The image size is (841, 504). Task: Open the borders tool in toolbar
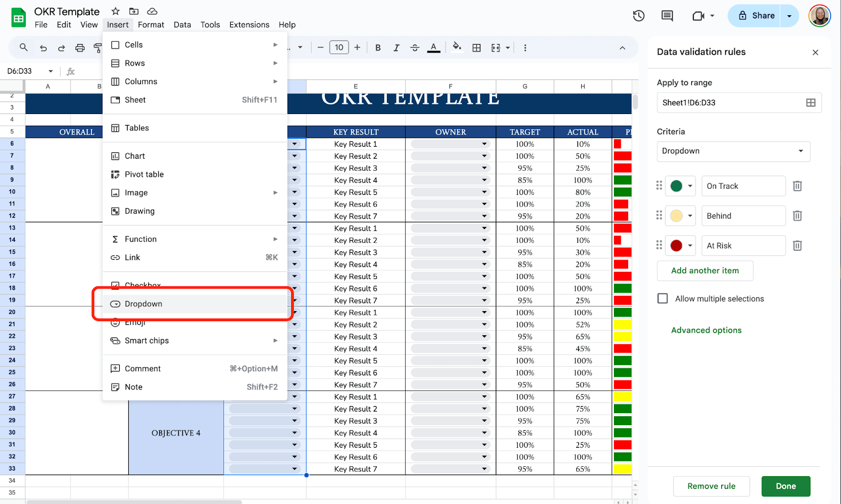point(477,48)
